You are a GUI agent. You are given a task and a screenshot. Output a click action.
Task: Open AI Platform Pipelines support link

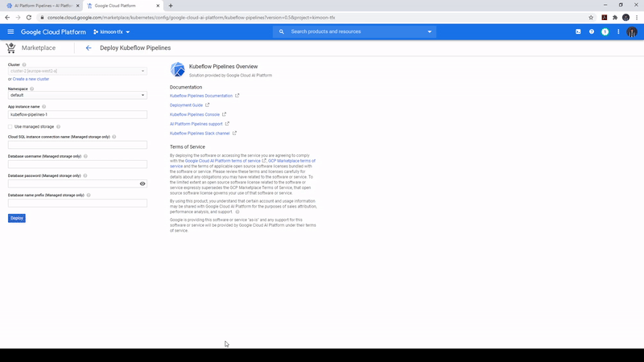coord(196,124)
